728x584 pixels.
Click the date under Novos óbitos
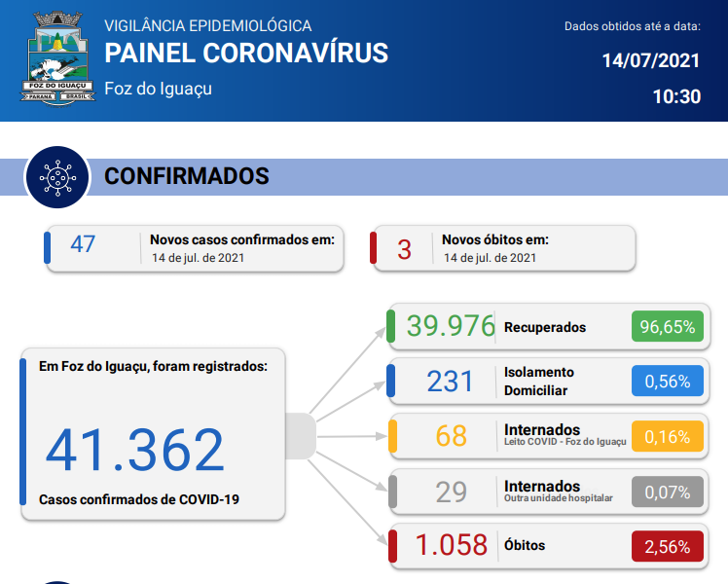click(x=490, y=258)
